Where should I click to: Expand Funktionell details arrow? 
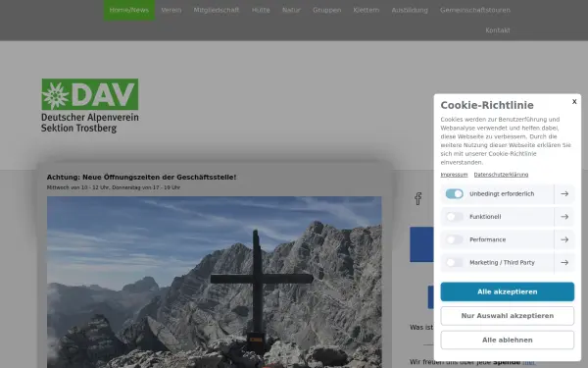(x=564, y=217)
